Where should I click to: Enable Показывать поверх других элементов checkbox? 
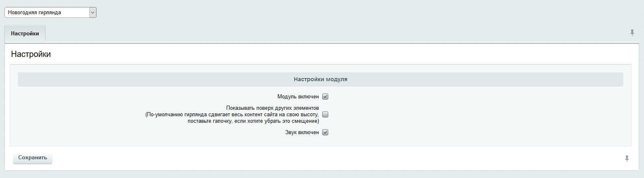[x=325, y=115]
